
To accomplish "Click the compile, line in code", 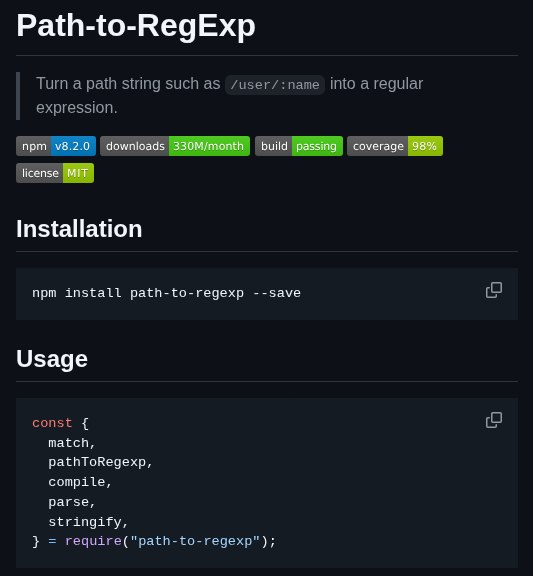I will click(80, 482).
